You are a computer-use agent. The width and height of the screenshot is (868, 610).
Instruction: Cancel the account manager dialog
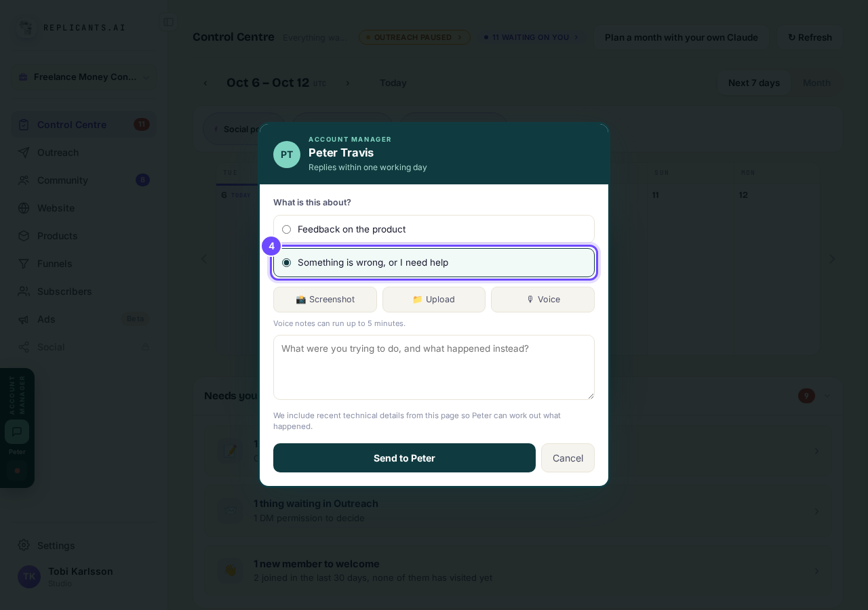(x=568, y=458)
